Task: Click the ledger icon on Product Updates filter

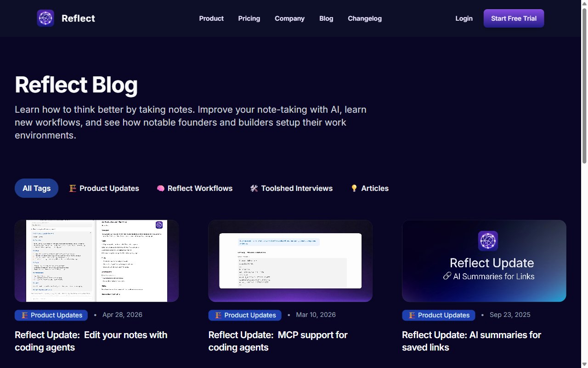Action: pyautogui.click(x=73, y=188)
